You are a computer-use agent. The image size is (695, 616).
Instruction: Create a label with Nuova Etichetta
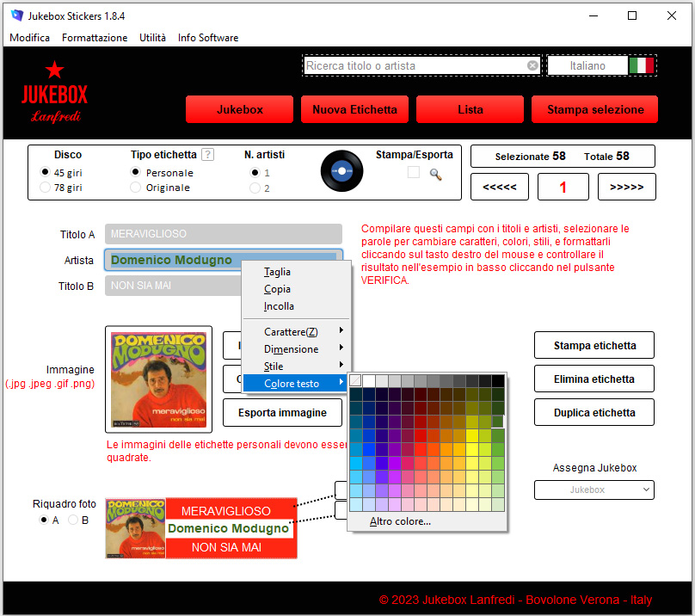click(x=354, y=109)
